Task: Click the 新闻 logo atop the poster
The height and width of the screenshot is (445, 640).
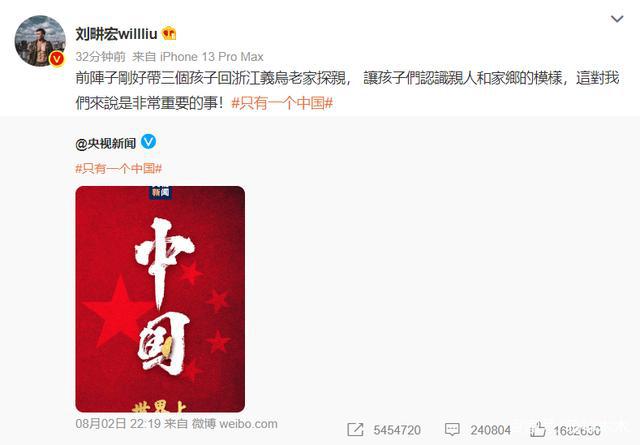Action: [x=160, y=192]
